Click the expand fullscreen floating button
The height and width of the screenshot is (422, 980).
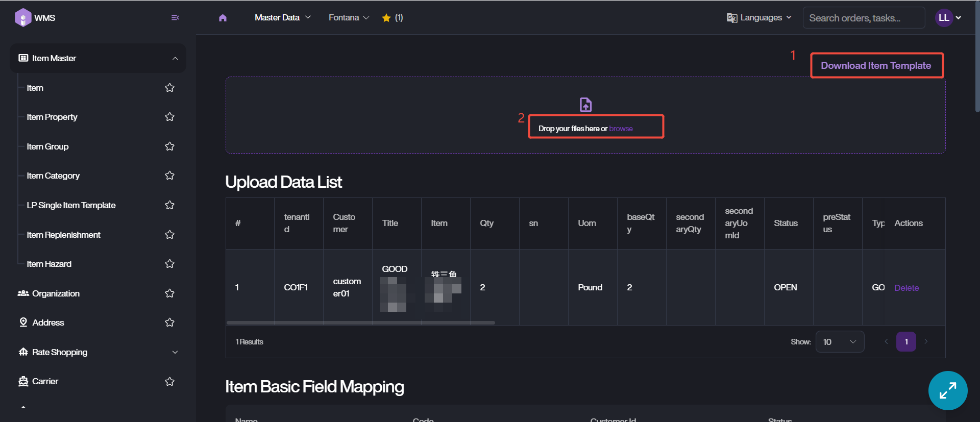[x=947, y=390]
